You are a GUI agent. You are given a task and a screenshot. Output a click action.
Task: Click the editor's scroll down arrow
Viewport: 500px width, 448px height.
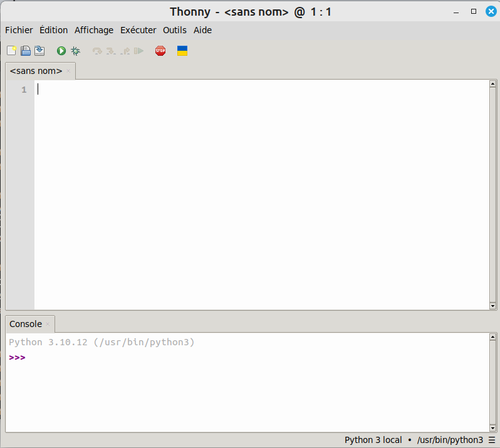tap(492, 306)
